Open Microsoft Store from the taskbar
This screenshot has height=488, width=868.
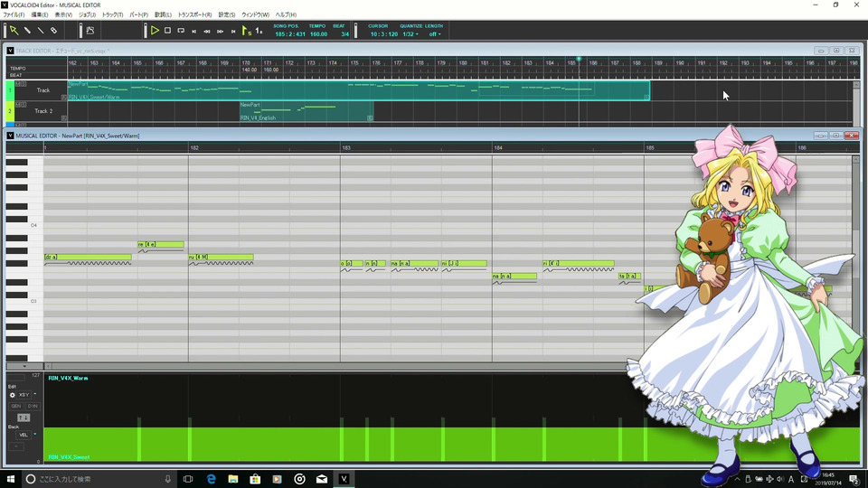[255, 479]
